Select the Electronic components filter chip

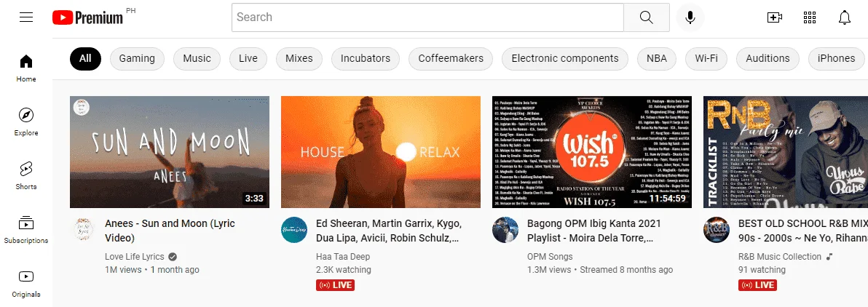tap(565, 59)
